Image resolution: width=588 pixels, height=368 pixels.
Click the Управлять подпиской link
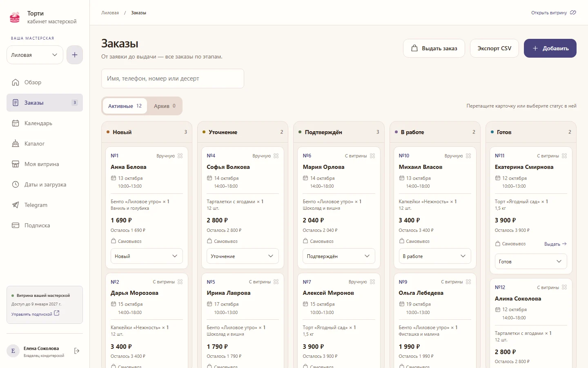pyautogui.click(x=36, y=314)
